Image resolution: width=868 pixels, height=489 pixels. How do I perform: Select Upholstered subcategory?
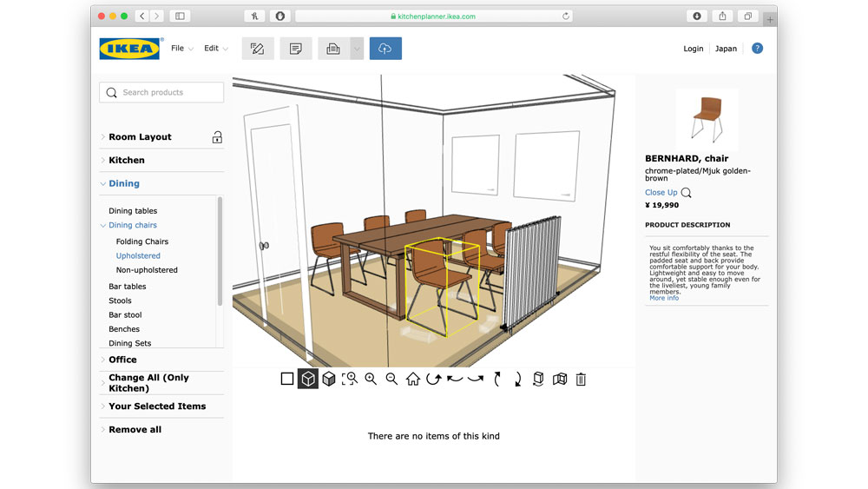[138, 256]
